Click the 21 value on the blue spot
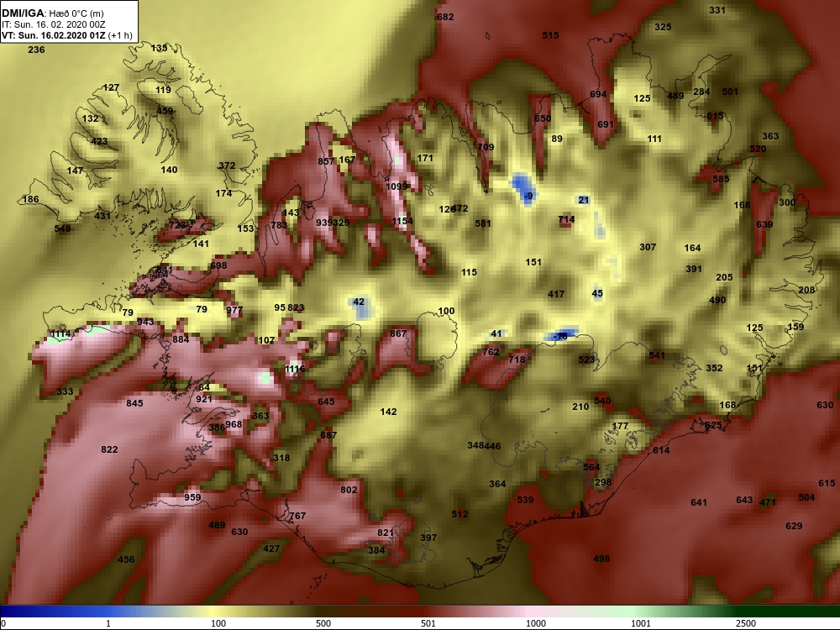Viewport: 840px width, 630px height. 584,201
